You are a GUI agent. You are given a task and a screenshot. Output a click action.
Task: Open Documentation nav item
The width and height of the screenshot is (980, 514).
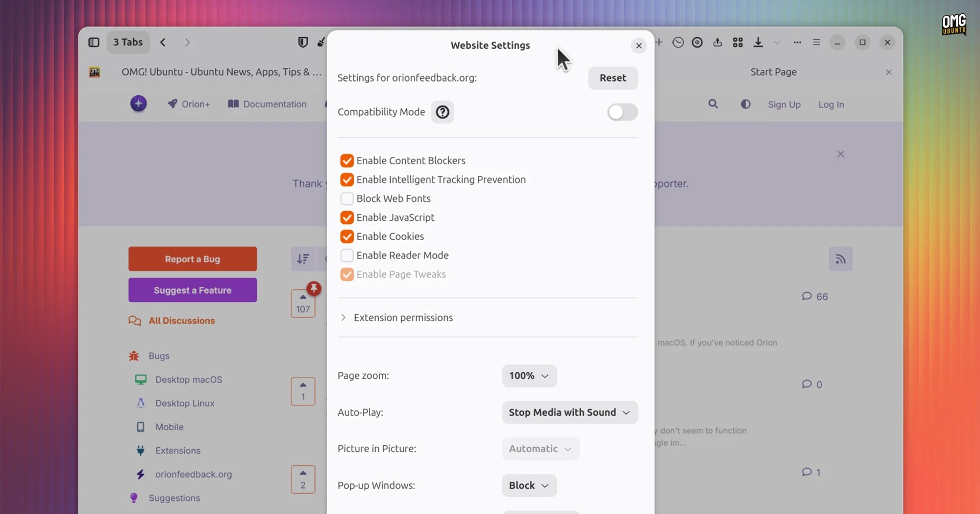[x=267, y=104]
